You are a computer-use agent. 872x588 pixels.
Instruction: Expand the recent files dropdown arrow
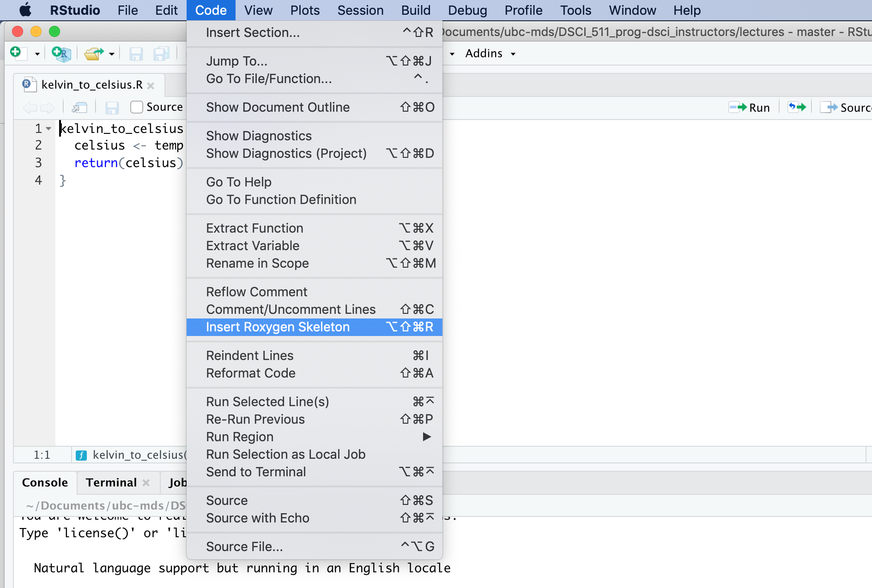pos(111,54)
